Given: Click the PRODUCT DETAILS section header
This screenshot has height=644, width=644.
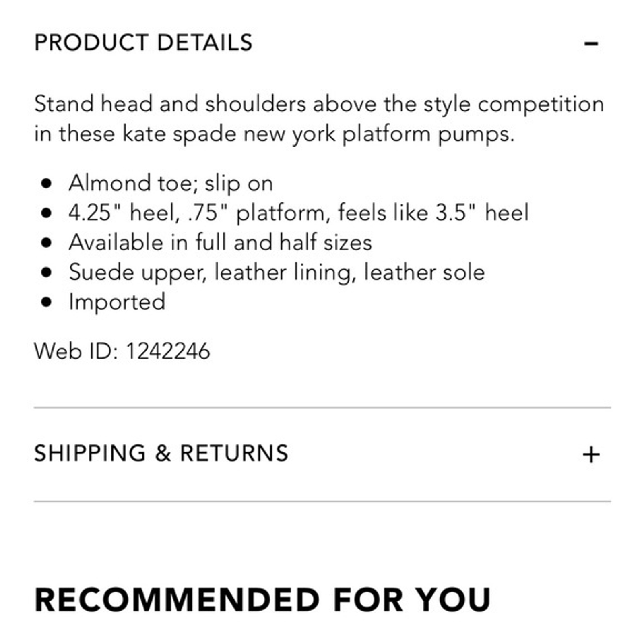Looking at the screenshot, I should (x=143, y=43).
